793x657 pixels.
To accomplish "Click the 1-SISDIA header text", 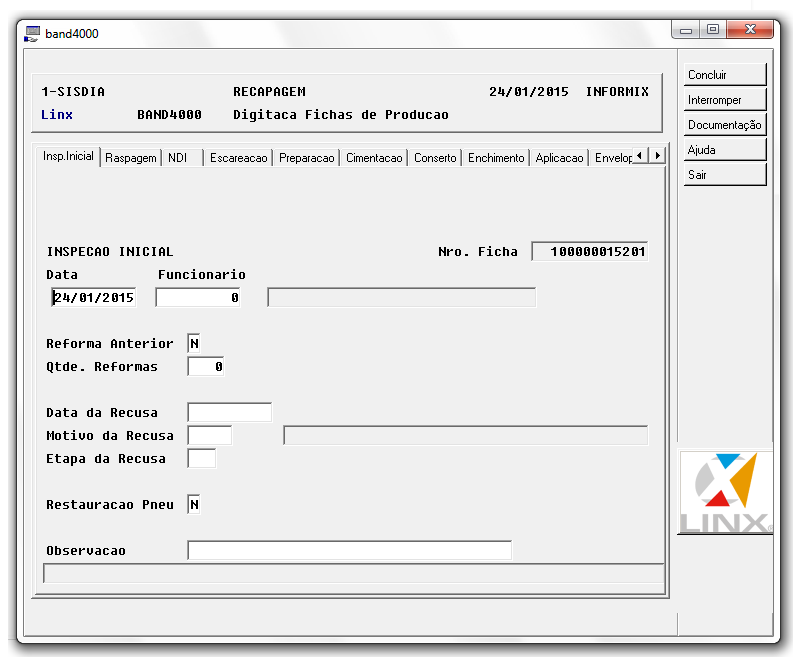I will point(73,92).
